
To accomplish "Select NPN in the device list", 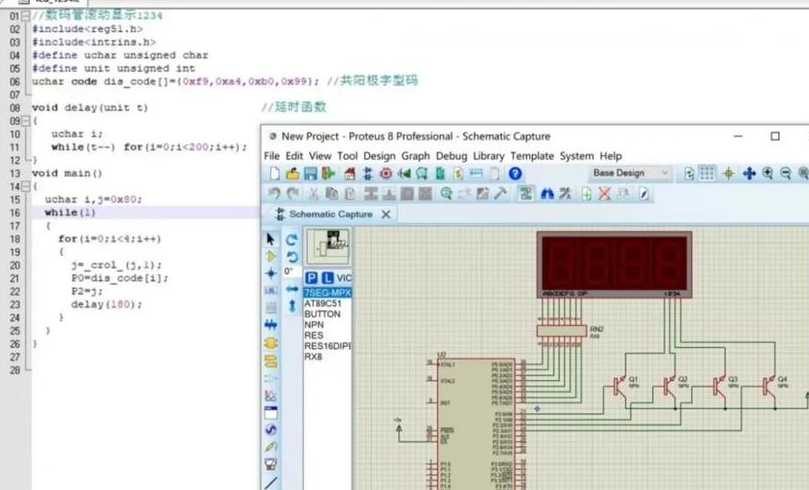I will 314,325.
